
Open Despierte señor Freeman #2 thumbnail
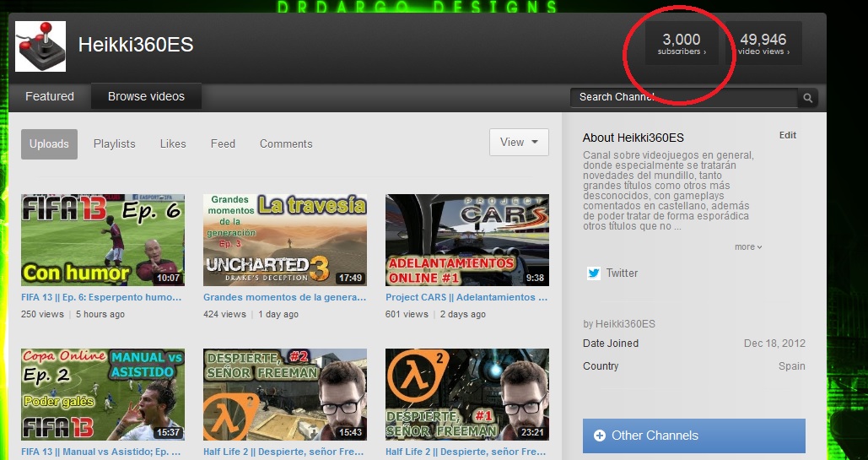pos(285,395)
